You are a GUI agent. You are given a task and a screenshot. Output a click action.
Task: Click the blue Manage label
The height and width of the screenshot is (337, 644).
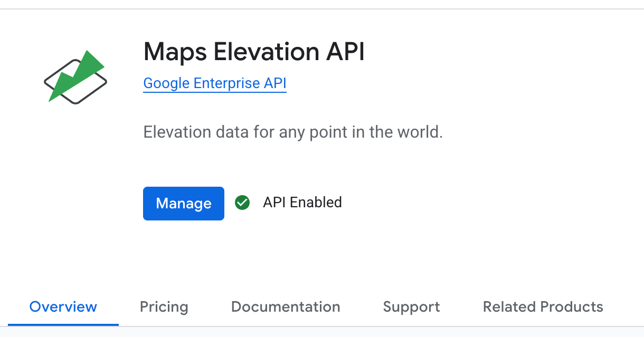coord(183,203)
